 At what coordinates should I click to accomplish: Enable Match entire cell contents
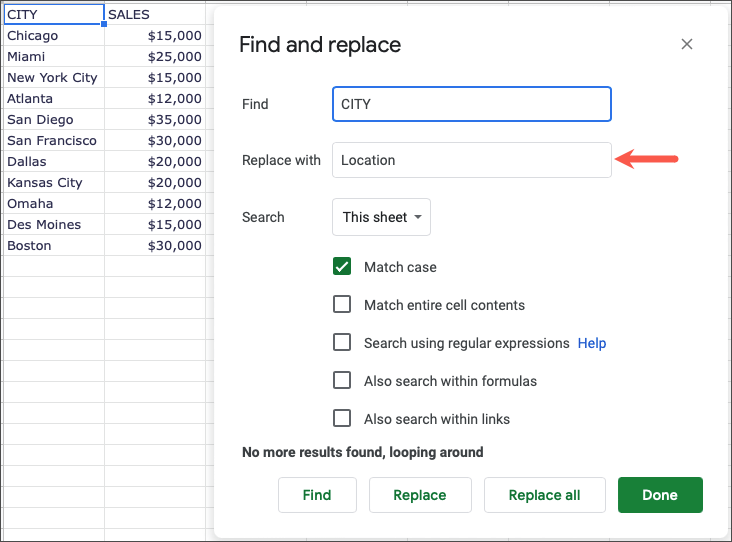(342, 305)
